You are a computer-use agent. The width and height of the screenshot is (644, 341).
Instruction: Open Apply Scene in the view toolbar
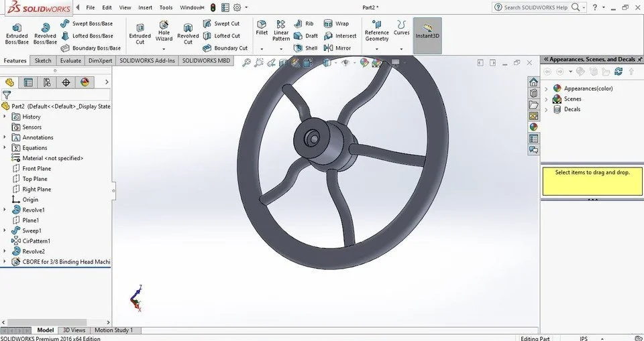pos(376,63)
